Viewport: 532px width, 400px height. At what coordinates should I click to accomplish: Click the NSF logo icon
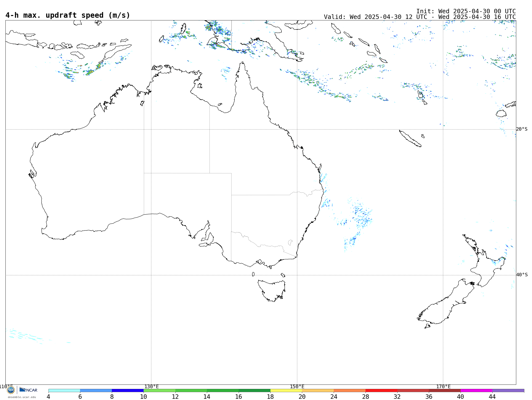coord(11,390)
